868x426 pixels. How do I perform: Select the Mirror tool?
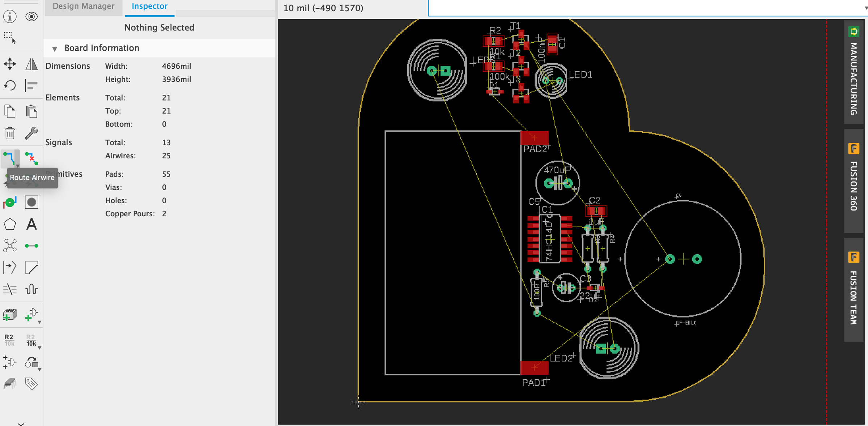click(x=31, y=64)
